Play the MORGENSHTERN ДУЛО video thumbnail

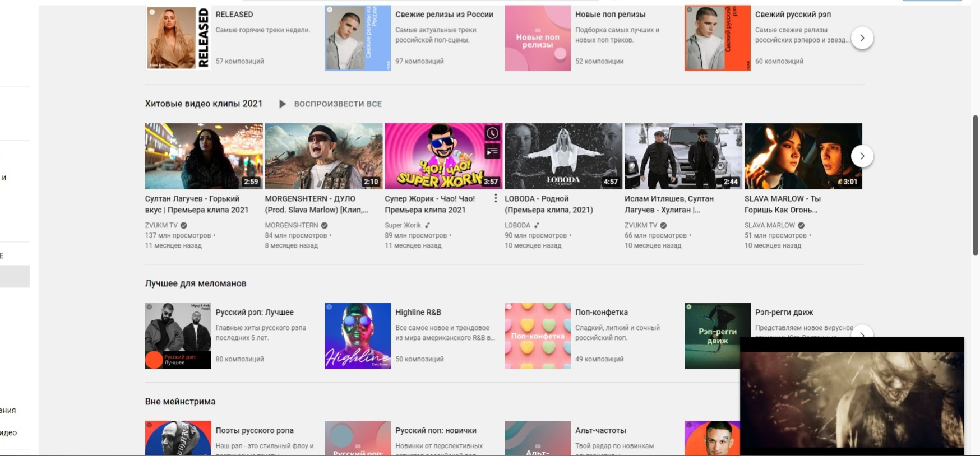324,156
